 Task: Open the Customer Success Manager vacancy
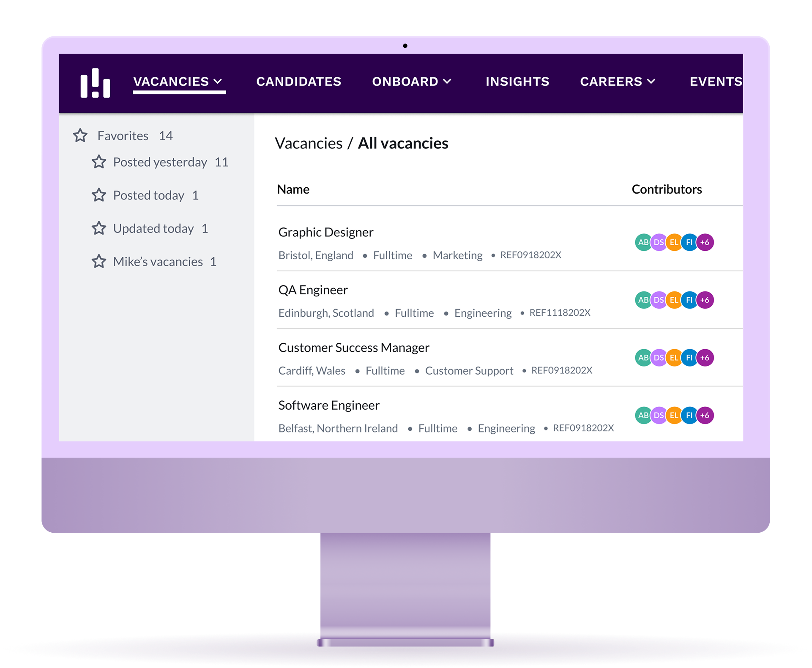click(353, 348)
